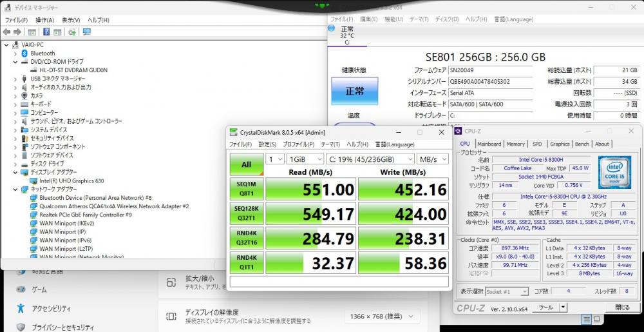
Task: Switch to CPU-Z SPD tab
Action: pos(537,144)
